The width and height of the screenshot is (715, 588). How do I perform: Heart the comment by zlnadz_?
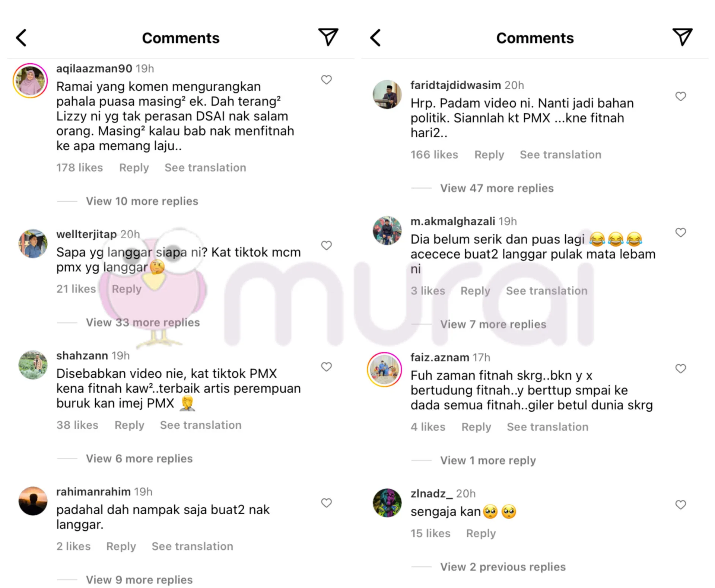pos(681,505)
